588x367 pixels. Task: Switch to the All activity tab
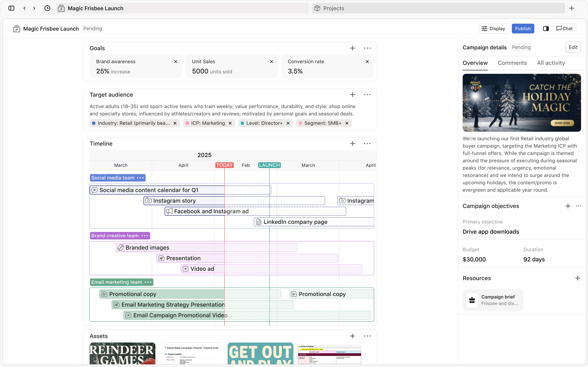(x=551, y=63)
